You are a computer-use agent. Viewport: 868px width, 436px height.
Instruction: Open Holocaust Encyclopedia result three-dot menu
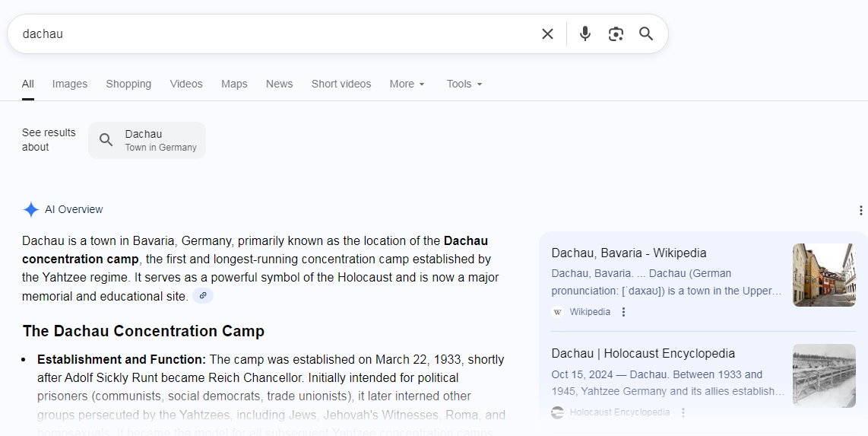[x=683, y=412]
